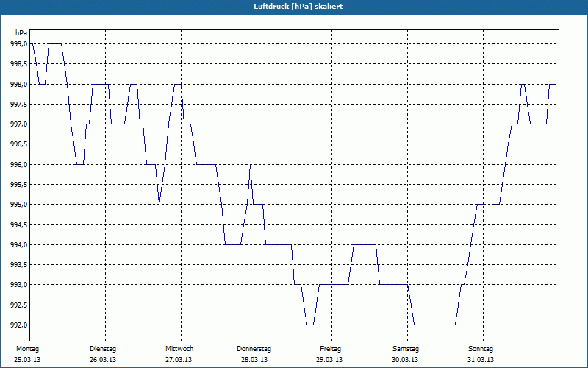Click the 'Samstag' day label
The image size is (588, 368).
tap(406, 349)
